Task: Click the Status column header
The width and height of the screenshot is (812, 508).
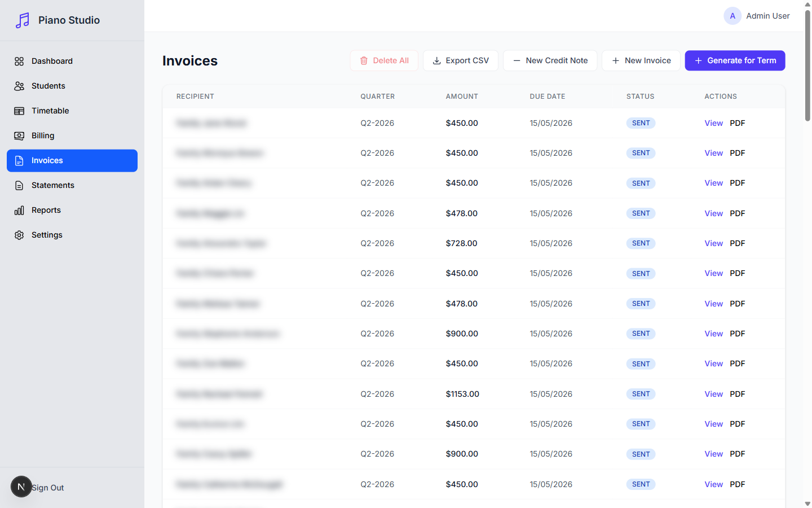Action: 641,97
